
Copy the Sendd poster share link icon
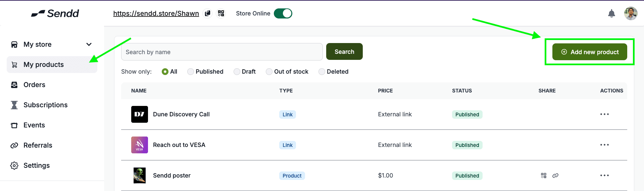[x=555, y=176]
